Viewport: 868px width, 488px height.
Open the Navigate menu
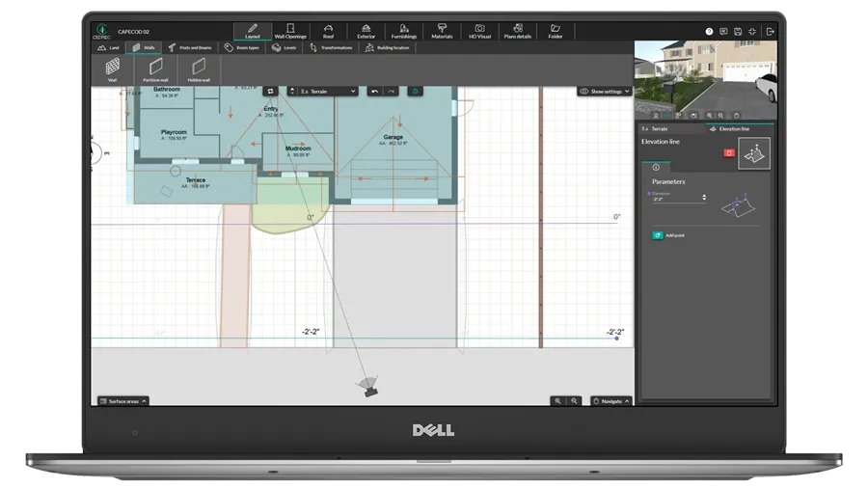tap(610, 401)
